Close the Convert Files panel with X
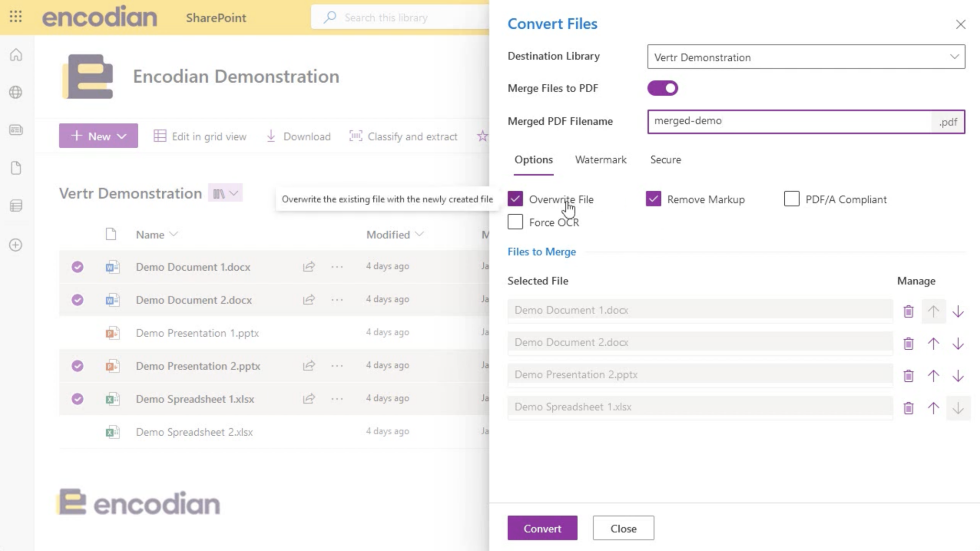 click(x=960, y=24)
